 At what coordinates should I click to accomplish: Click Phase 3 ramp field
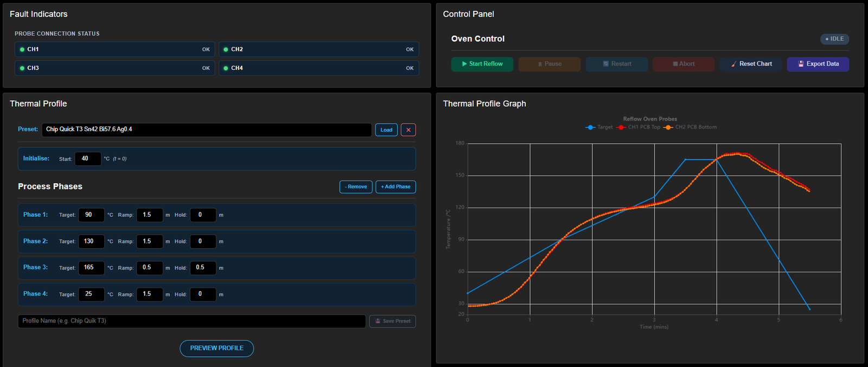click(150, 268)
